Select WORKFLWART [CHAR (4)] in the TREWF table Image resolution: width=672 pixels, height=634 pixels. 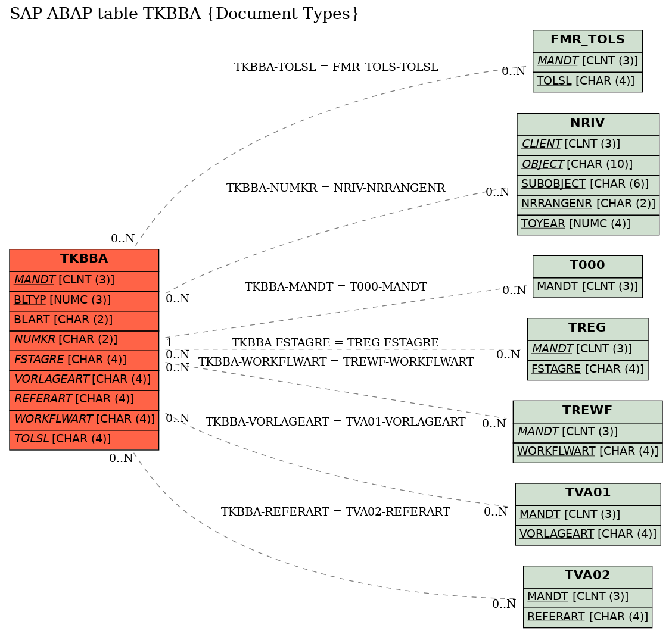click(x=587, y=452)
